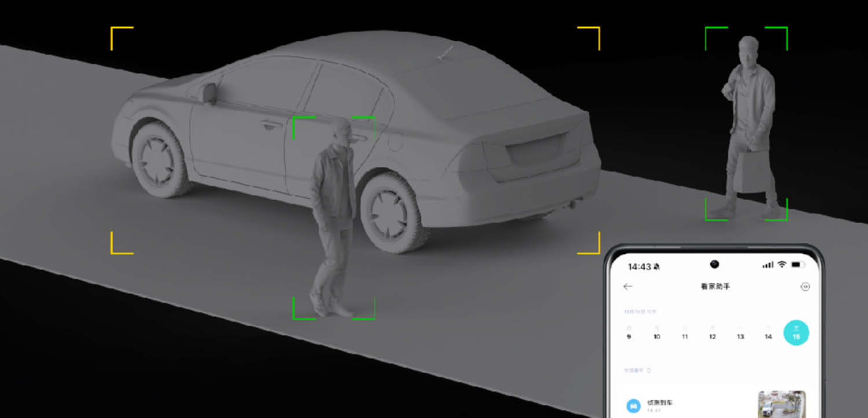
Task: Click the Wi-Fi icon in the phone status bar
Action: pos(782,265)
